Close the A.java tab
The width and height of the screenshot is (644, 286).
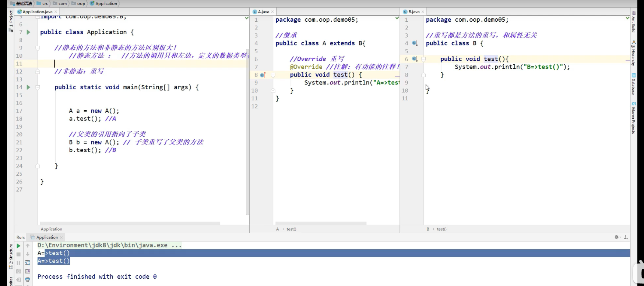pos(272,12)
